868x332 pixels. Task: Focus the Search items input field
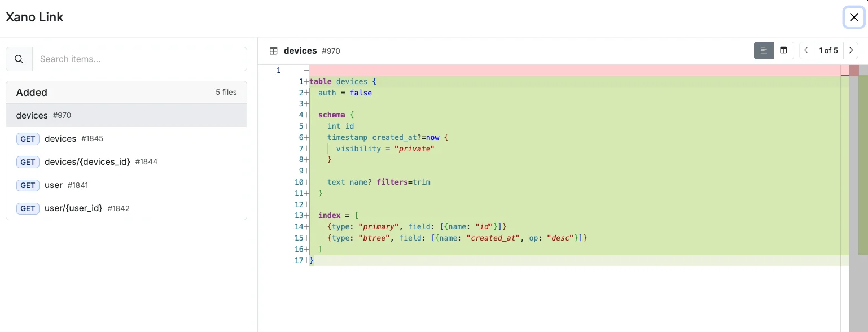[x=139, y=59]
